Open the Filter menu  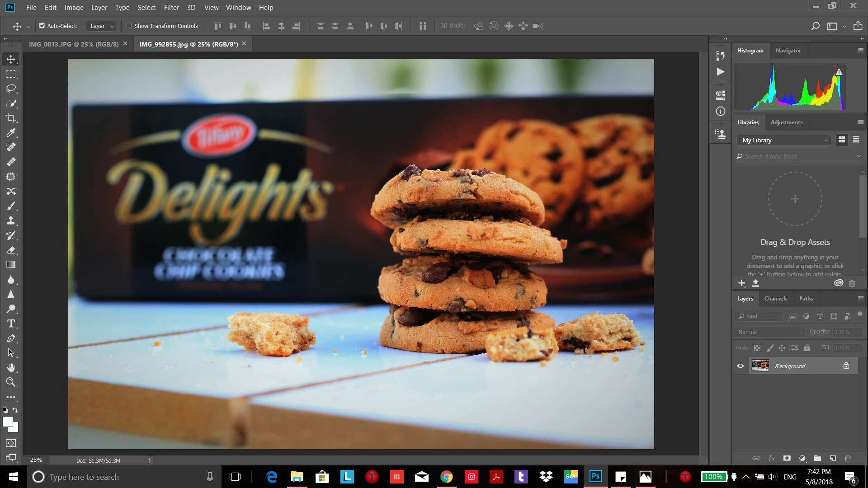[x=171, y=8]
